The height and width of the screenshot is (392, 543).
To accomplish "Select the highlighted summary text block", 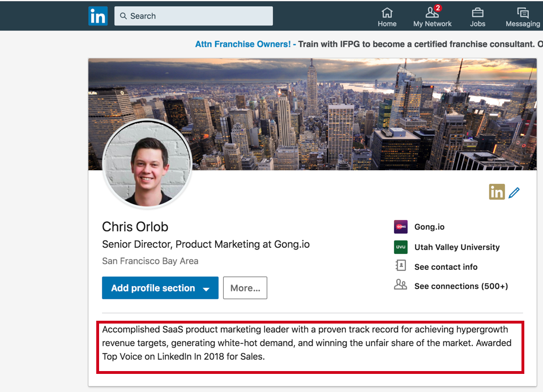I will 310,343.
